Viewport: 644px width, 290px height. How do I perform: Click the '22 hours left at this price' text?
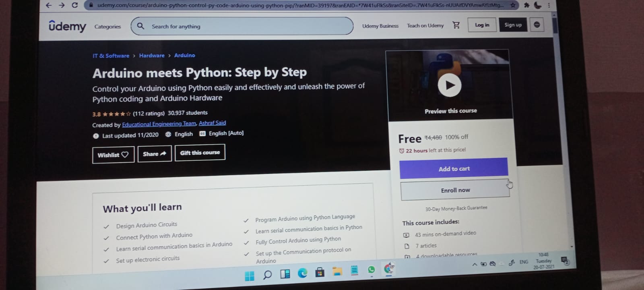coord(436,150)
